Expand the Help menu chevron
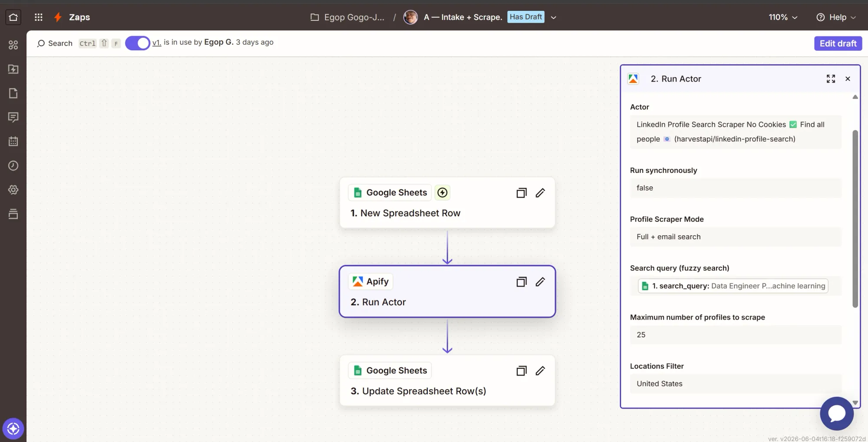 click(853, 17)
